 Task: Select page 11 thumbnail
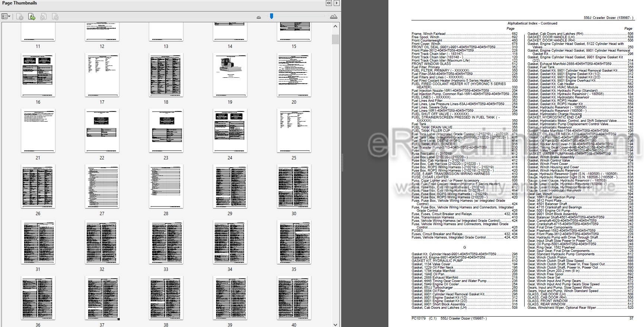pos(38,32)
